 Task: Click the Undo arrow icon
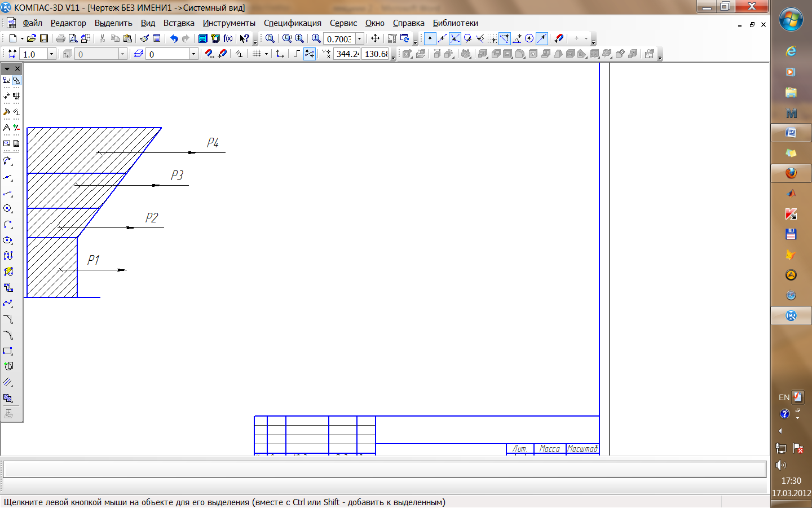click(x=174, y=38)
